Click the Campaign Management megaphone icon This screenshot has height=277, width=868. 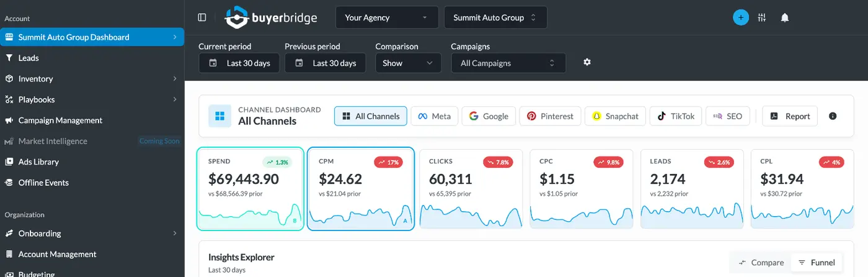9,120
